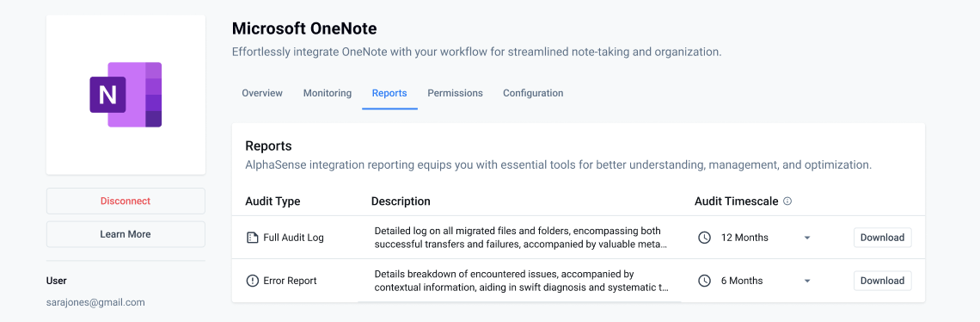Click the clock icon beside 12 Months
This screenshot has height=322, width=980.
[704, 238]
